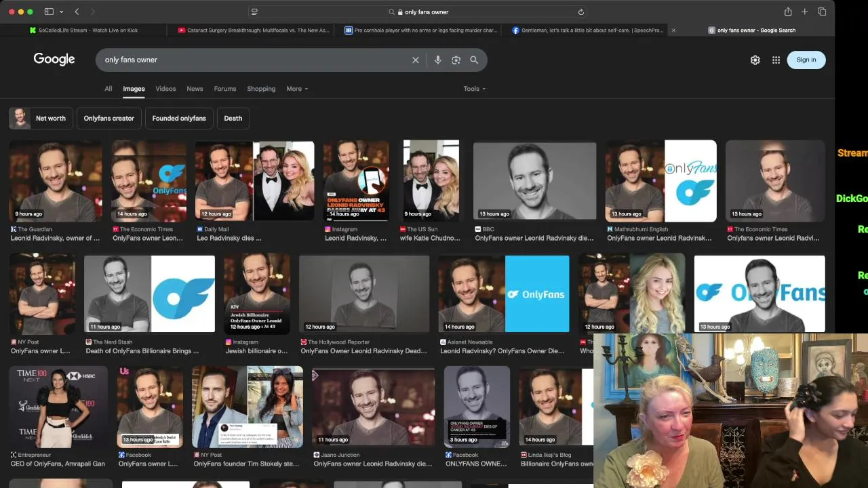The width and height of the screenshot is (868, 488).
Task: Click 'CEO of OnlyFans, Amrapali Gan' link
Action: coord(58,464)
